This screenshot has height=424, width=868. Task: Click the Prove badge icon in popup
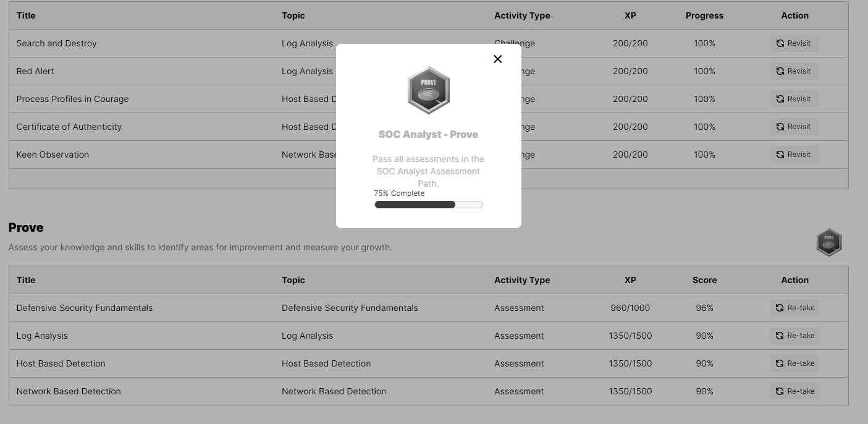pos(428,90)
